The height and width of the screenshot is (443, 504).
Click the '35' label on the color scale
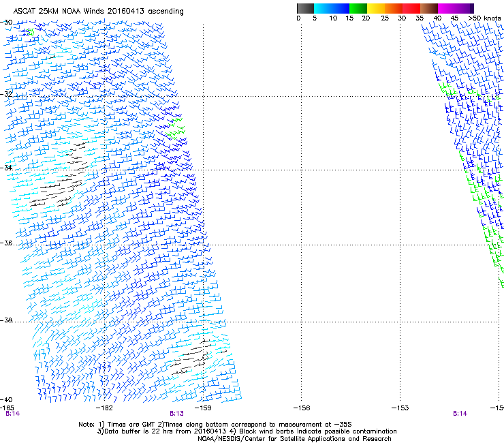tap(420, 18)
